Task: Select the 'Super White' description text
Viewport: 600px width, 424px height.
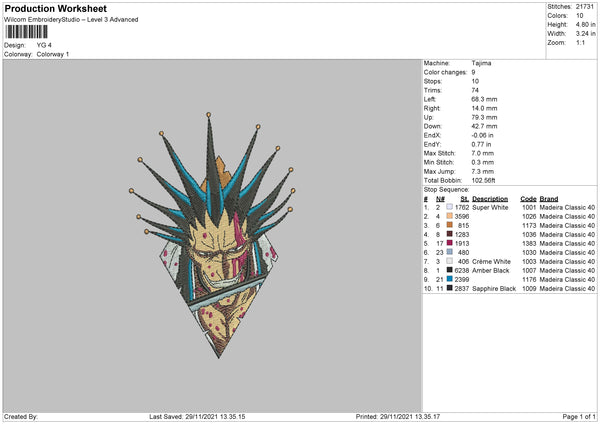Action: [x=490, y=207]
